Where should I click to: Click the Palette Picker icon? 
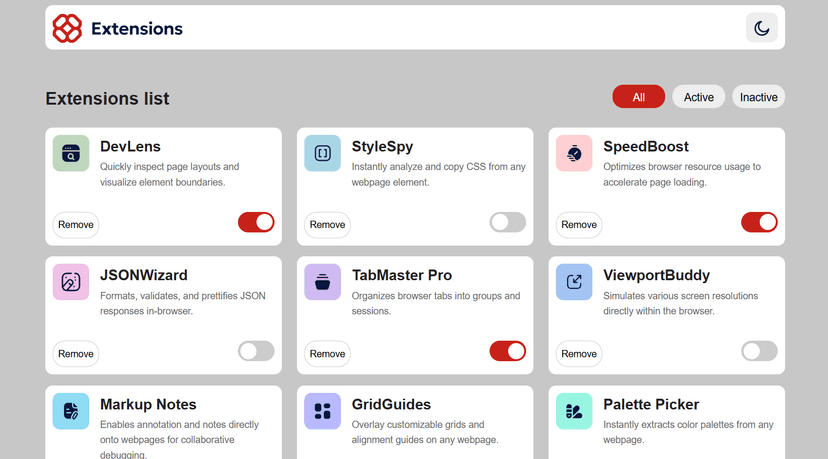point(574,411)
